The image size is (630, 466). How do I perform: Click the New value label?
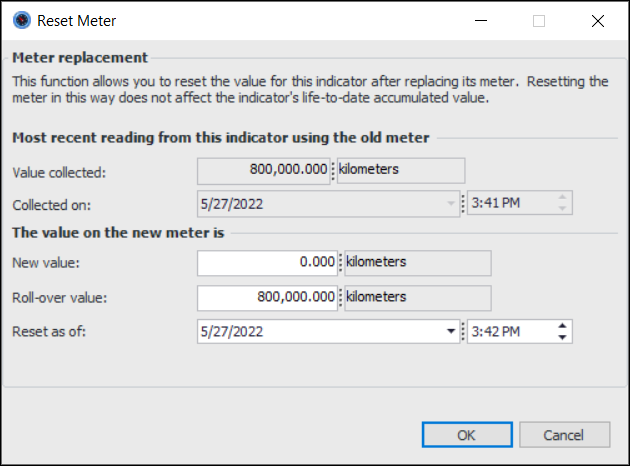(46, 263)
